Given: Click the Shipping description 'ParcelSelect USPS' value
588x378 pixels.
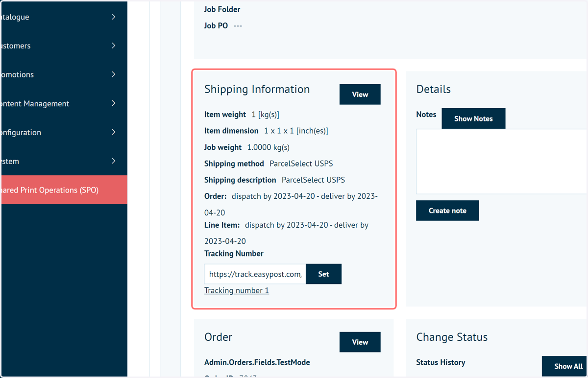Looking at the screenshot, I should pyautogui.click(x=314, y=180).
